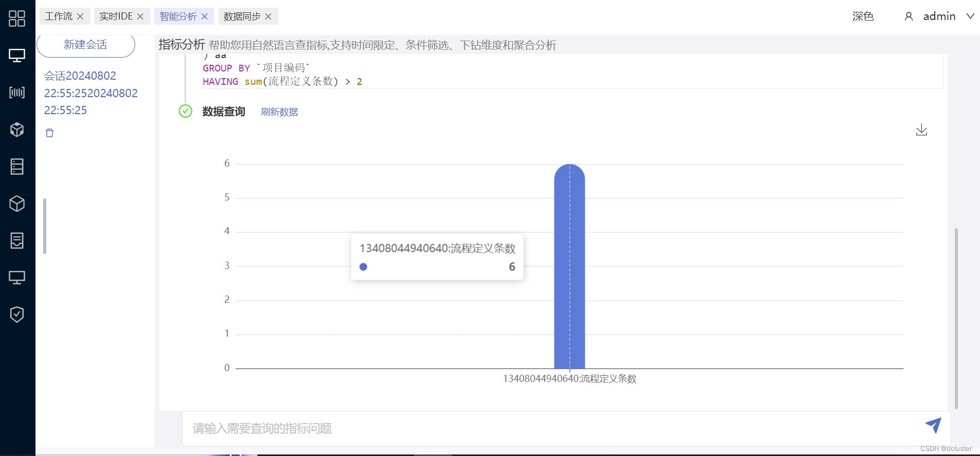Expand the admin dropdown arrow
This screenshot has width=980, height=456.
pyautogui.click(x=970, y=16)
